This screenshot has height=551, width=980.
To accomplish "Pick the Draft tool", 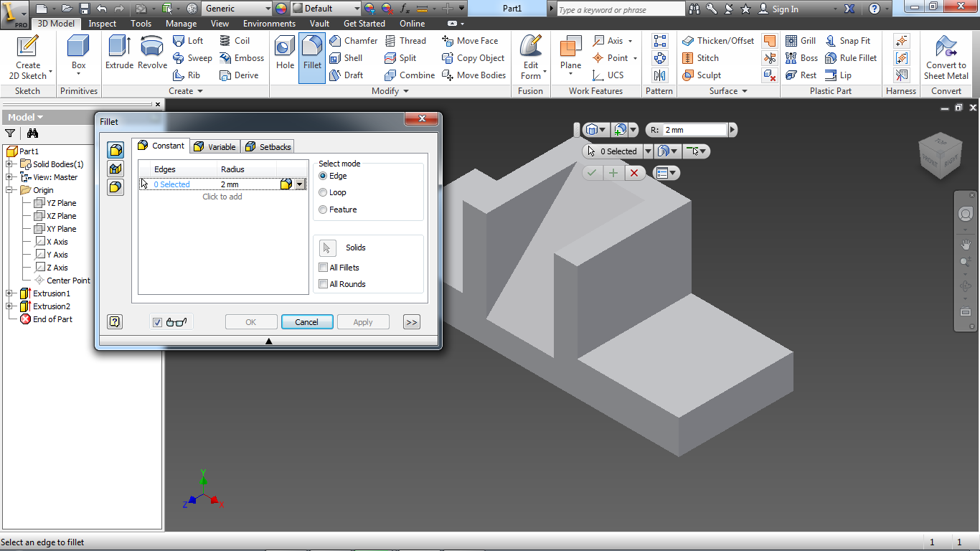I will (346, 75).
